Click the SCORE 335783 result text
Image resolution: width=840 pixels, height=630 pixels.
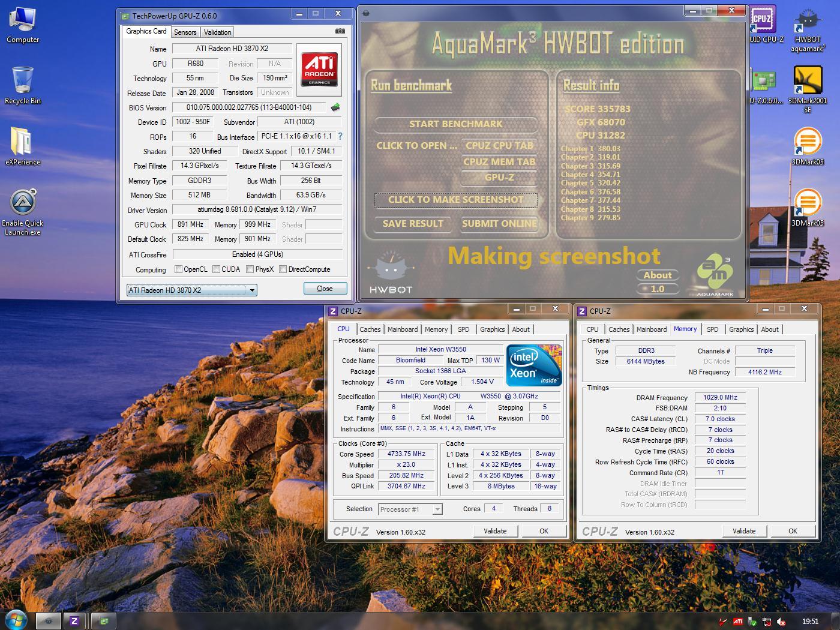point(598,109)
